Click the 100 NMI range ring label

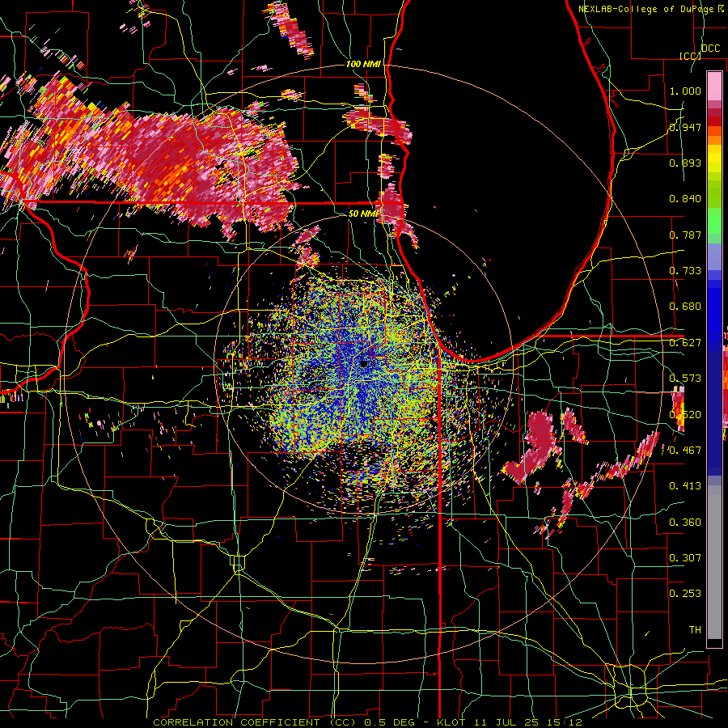coord(363,64)
